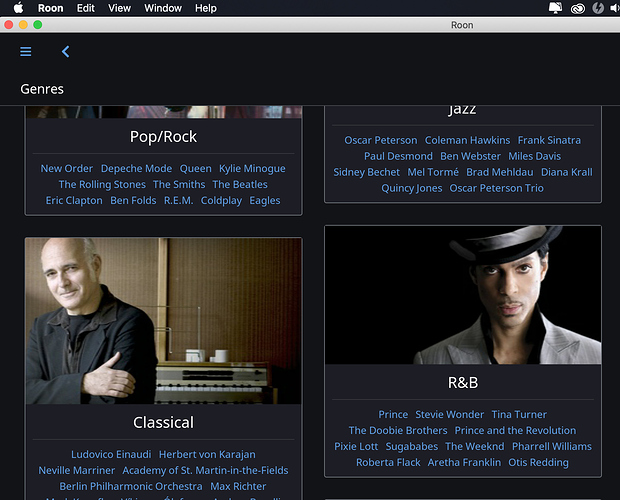
Task: Open the View menu
Action: 119,8
